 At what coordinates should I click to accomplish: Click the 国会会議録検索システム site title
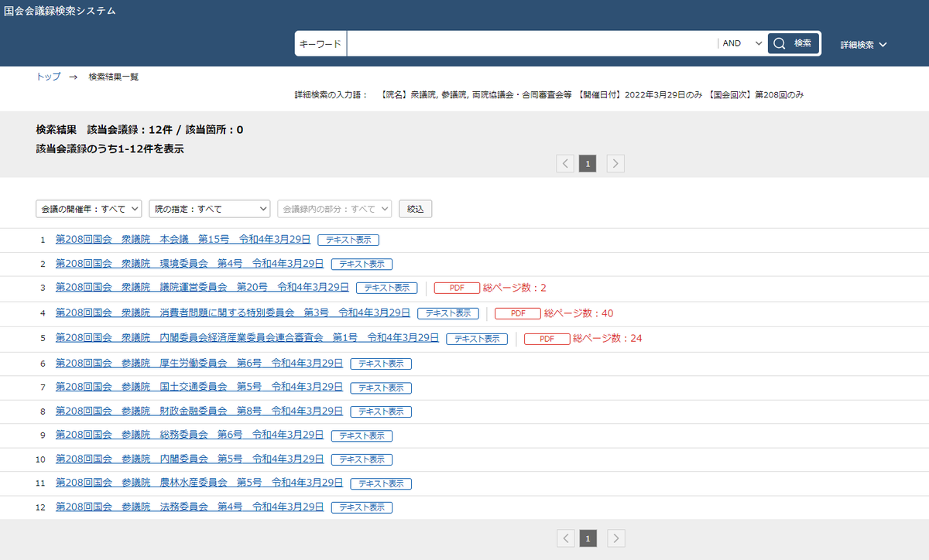coord(60,12)
